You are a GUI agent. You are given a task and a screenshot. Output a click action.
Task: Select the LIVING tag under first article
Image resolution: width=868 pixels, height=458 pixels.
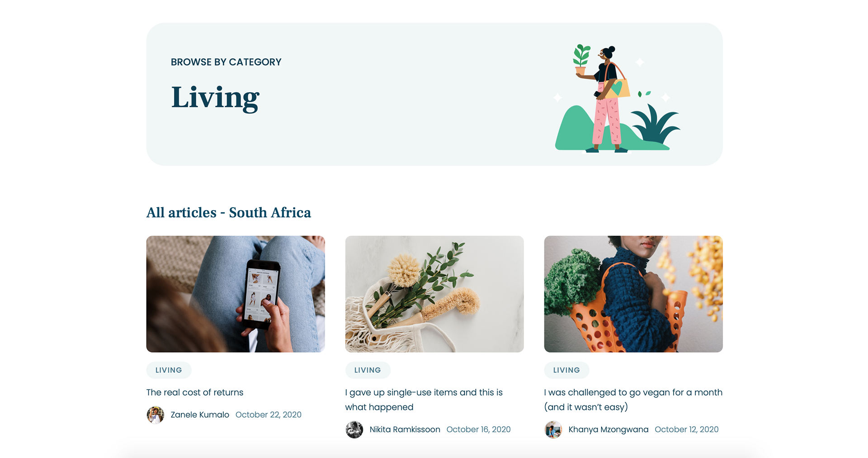coord(169,370)
